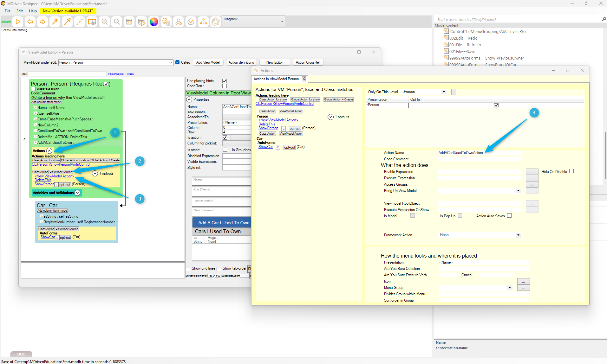Expand the Variables and Validations section
This screenshot has width=607, height=364.
point(77,193)
